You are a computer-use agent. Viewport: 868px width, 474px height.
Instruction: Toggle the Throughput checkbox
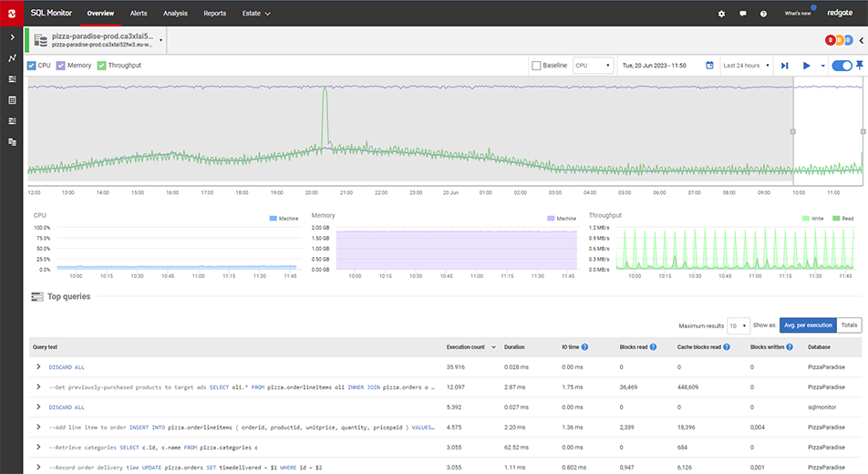click(102, 66)
